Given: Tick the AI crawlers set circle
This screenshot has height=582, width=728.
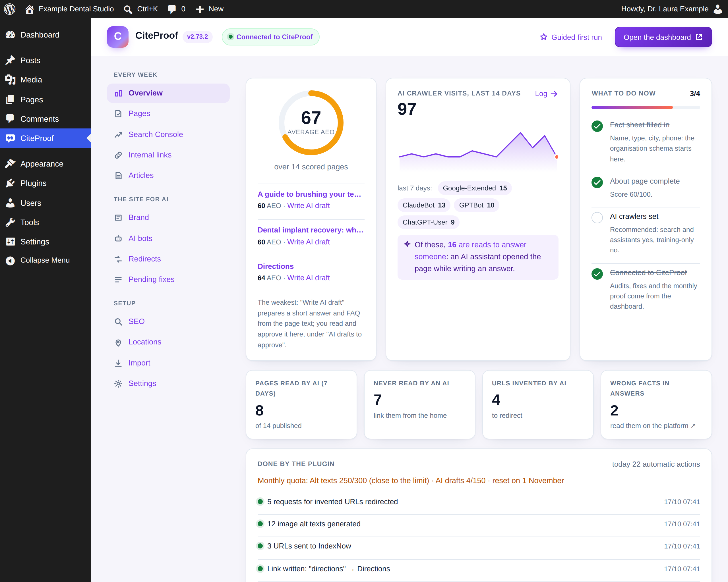Looking at the screenshot, I should (x=597, y=218).
